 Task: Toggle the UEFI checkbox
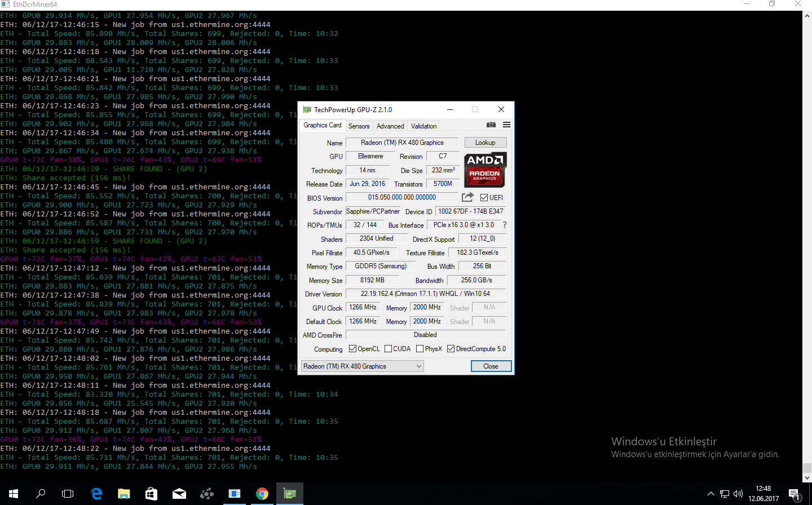[x=484, y=197]
